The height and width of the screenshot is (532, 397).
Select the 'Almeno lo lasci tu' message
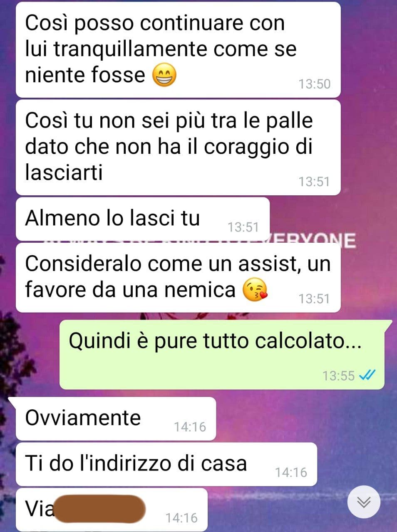click(x=143, y=219)
